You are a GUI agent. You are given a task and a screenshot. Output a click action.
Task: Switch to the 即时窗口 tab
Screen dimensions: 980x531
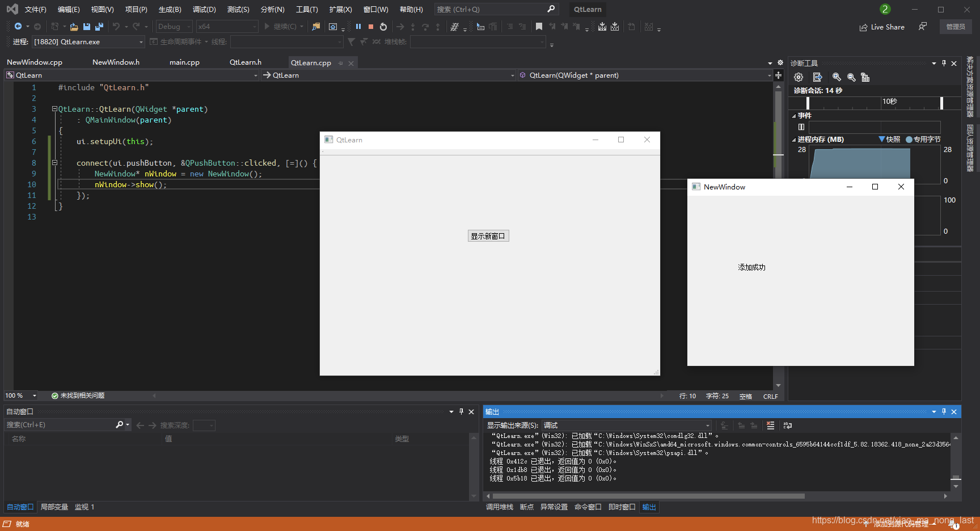tap(622, 507)
